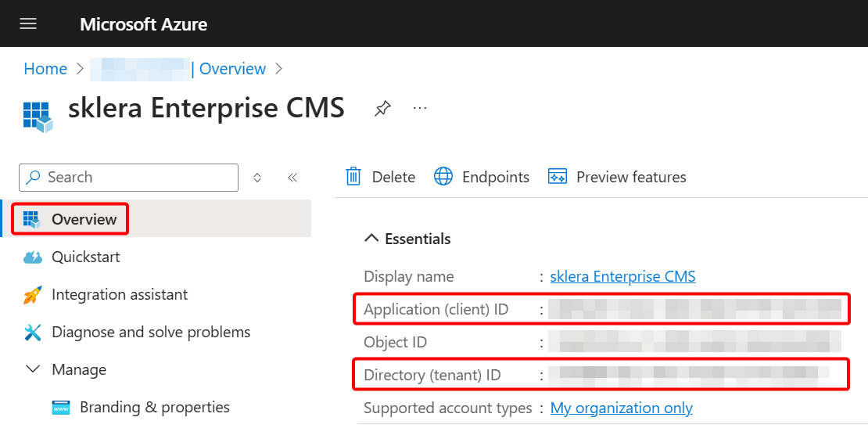Viewport: 868px width, 428px height.
Task: Click the blurred tenant name breadcrumb
Action: point(140,69)
